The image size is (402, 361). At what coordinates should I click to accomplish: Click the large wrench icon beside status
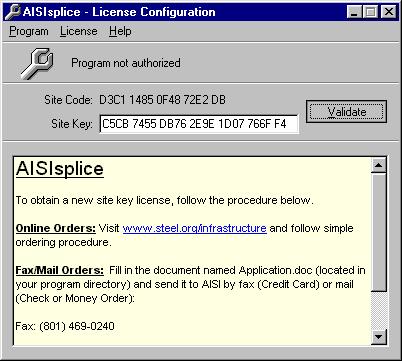point(37,63)
